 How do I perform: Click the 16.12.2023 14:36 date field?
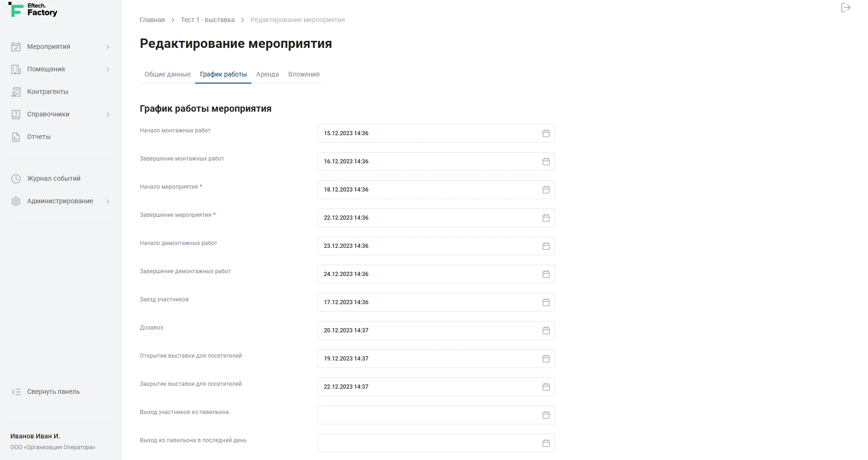436,161
